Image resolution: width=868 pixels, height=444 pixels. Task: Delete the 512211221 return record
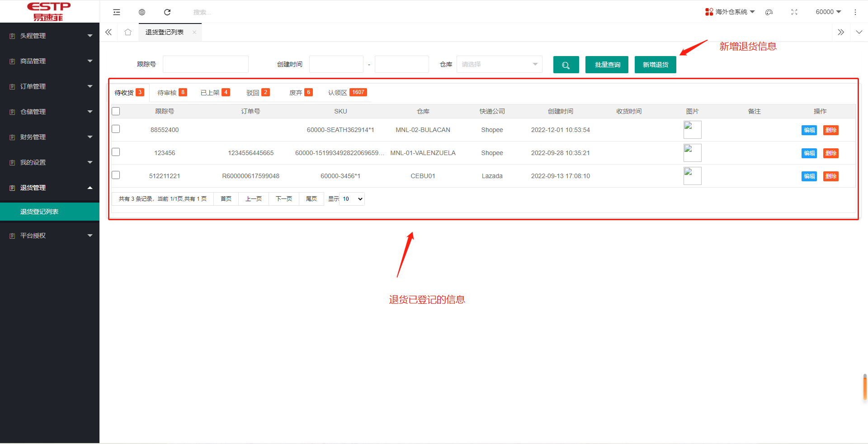830,176
